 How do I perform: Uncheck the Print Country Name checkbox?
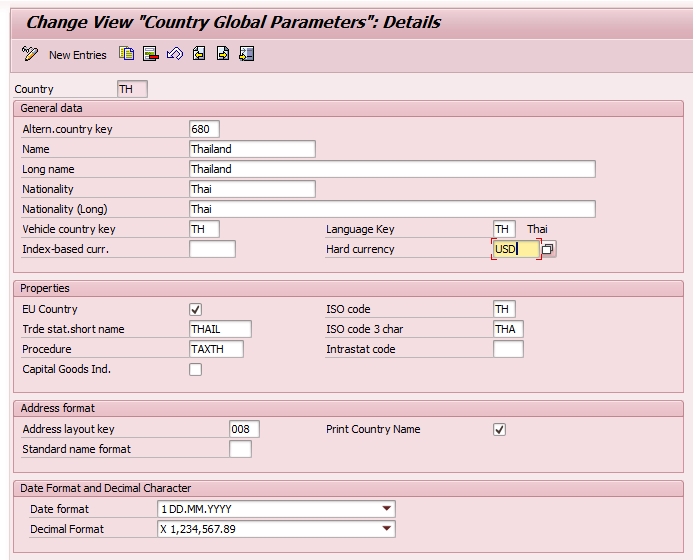[499, 429]
